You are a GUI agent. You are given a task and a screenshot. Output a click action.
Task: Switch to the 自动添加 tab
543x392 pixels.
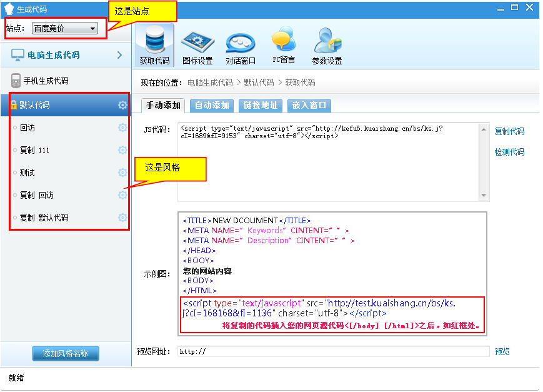pos(212,105)
